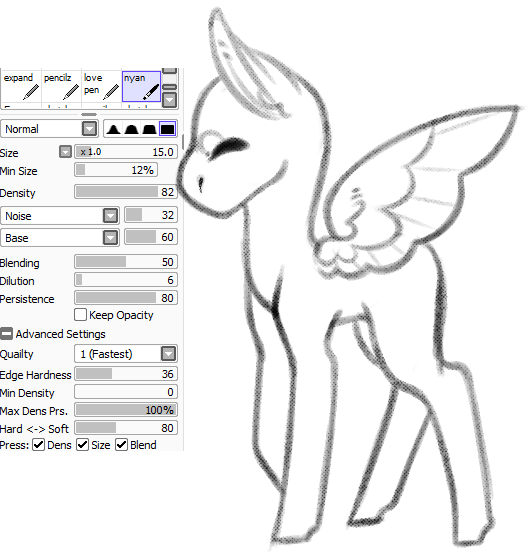
Task: Click the brush preset list scroll down arrow
Action: tap(170, 100)
